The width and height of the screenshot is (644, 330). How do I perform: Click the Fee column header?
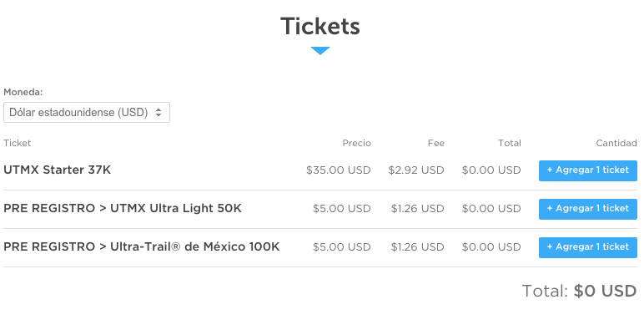435,143
